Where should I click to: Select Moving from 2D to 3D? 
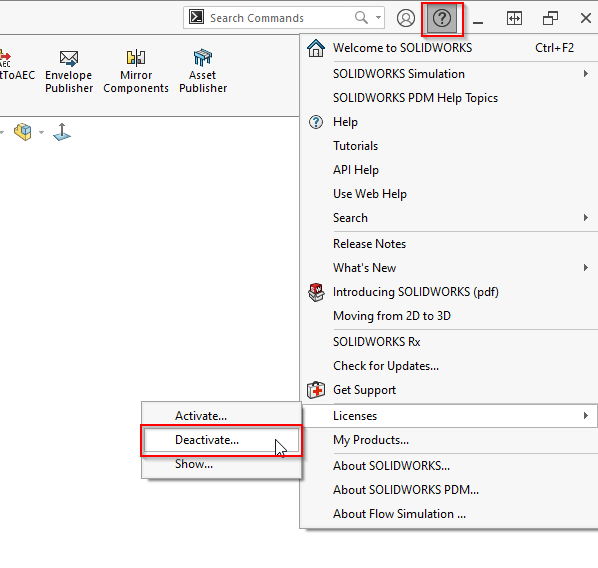click(448, 316)
